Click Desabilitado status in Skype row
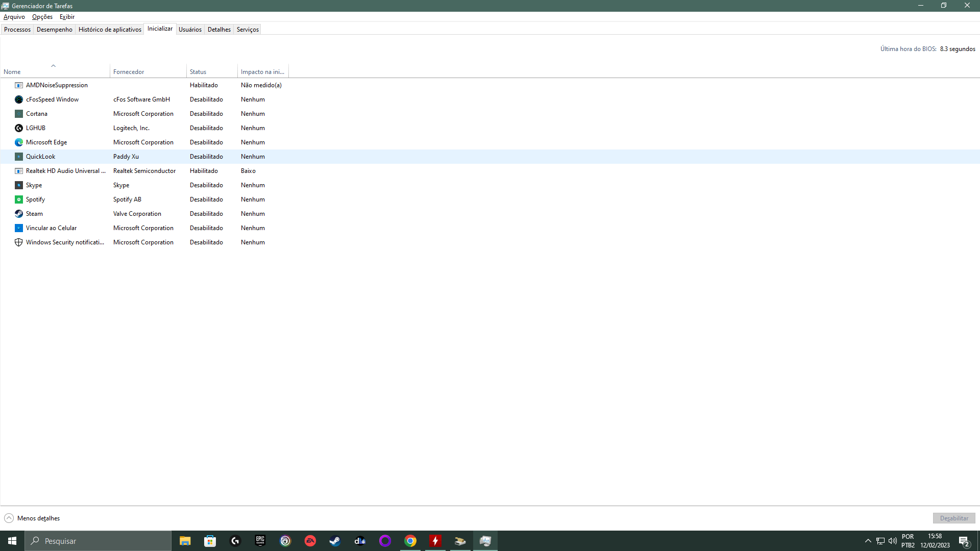The height and width of the screenshot is (551, 980). (x=206, y=185)
